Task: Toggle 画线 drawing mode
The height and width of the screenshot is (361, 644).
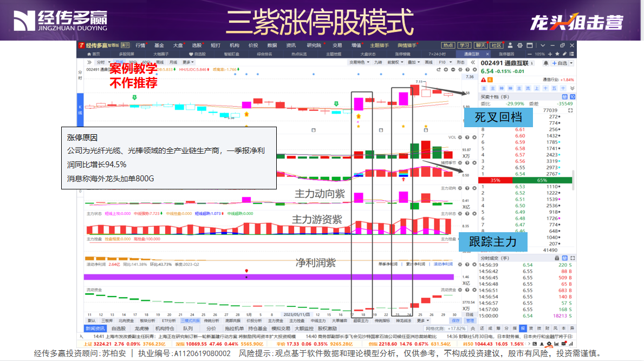Action: coord(429,62)
